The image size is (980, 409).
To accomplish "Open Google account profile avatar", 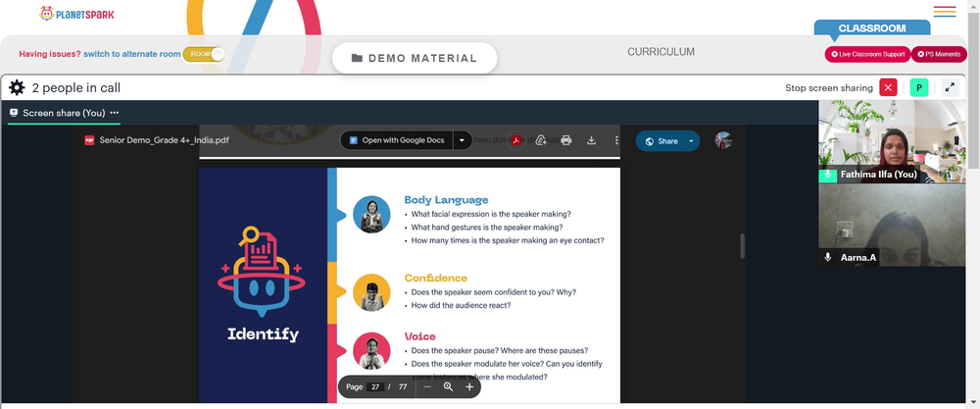I will 723,140.
